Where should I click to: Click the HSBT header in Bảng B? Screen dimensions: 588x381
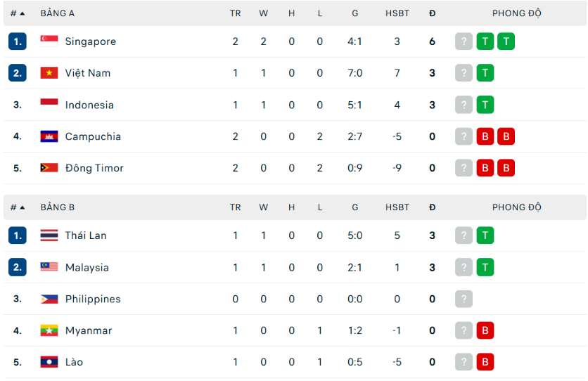[x=397, y=207]
